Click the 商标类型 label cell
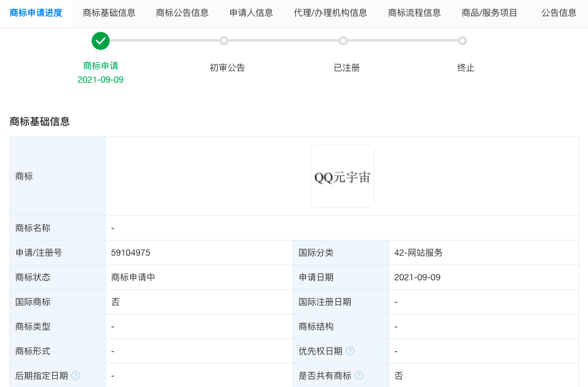The width and height of the screenshot is (588, 387). (58, 326)
